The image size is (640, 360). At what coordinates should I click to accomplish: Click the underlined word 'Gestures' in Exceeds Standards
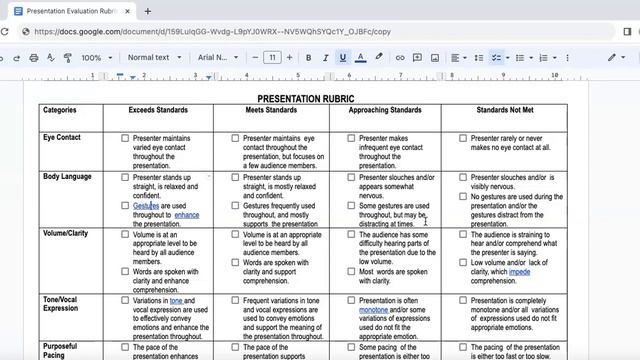tap(146, 206)
